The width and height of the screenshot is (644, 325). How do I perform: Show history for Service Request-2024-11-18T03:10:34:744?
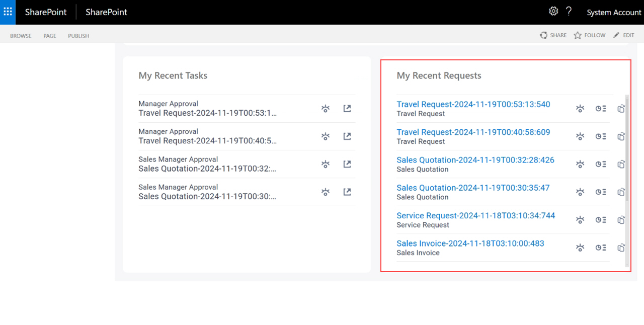click(601, 220)
